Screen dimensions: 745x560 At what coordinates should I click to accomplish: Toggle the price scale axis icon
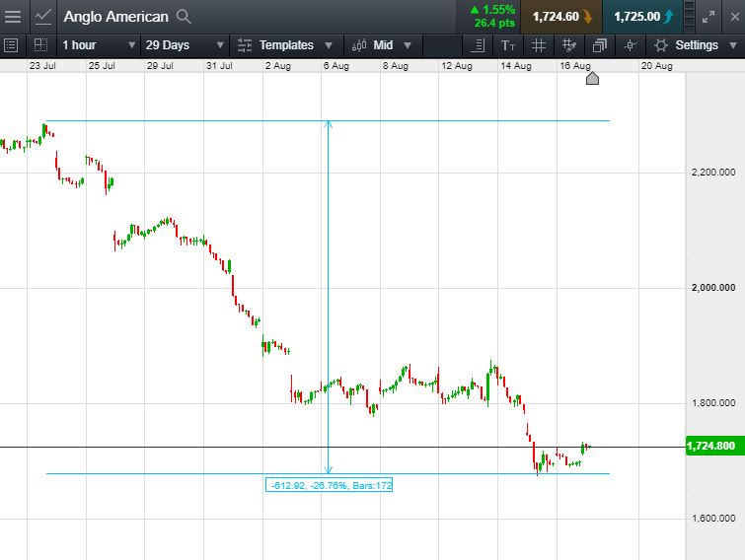(478, 45)
